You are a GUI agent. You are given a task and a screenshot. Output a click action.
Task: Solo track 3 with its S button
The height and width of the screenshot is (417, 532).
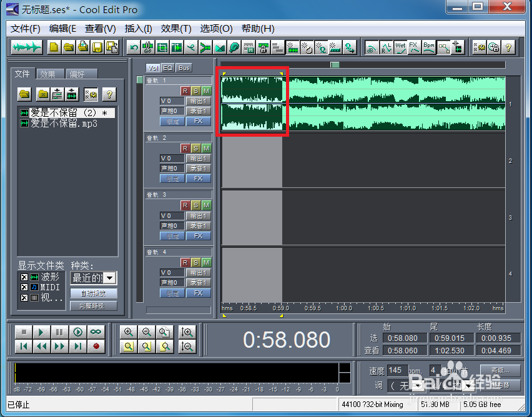pos(195,205)
